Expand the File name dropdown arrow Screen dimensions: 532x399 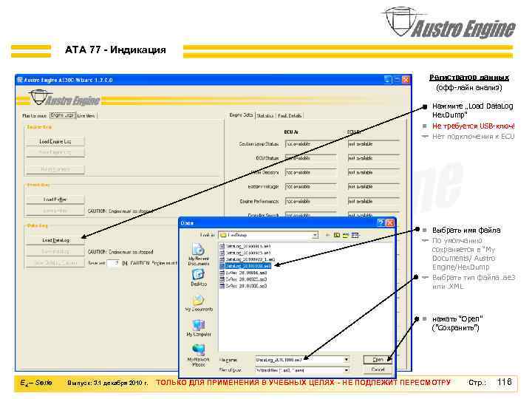pyautogui.click(x=346, y=359)
